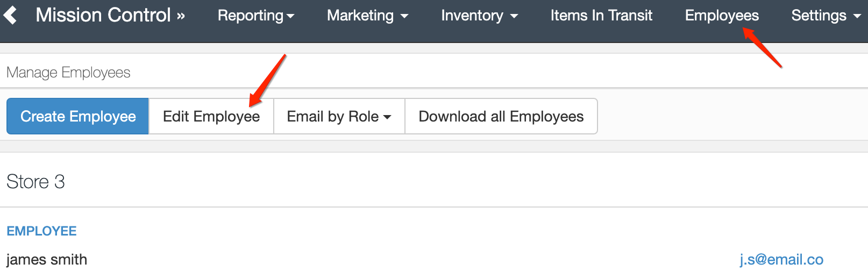Screen dimensions: 868x271
Task: Click the Create Employee button
Action: (78, 116)
